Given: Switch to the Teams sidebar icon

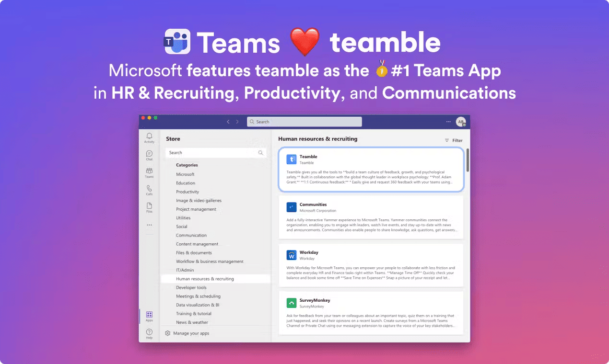Looking at the screenshot, I should tap(149, 172).
